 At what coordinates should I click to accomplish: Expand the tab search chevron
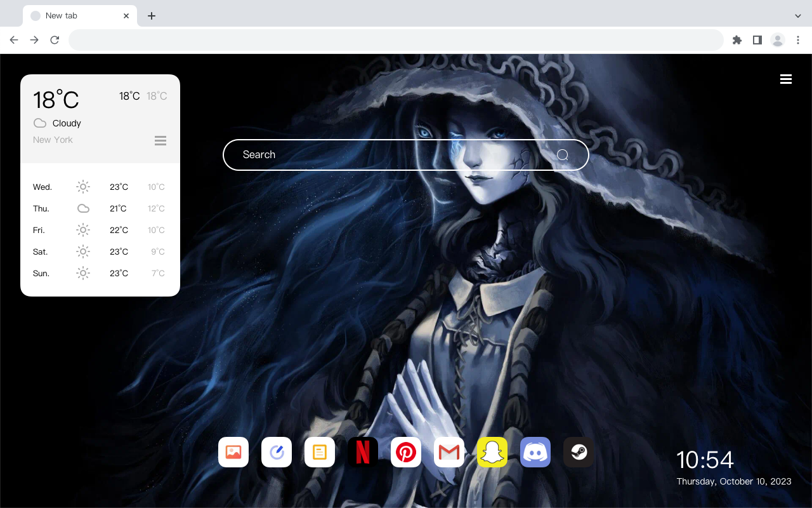click(x=798, y=16)
